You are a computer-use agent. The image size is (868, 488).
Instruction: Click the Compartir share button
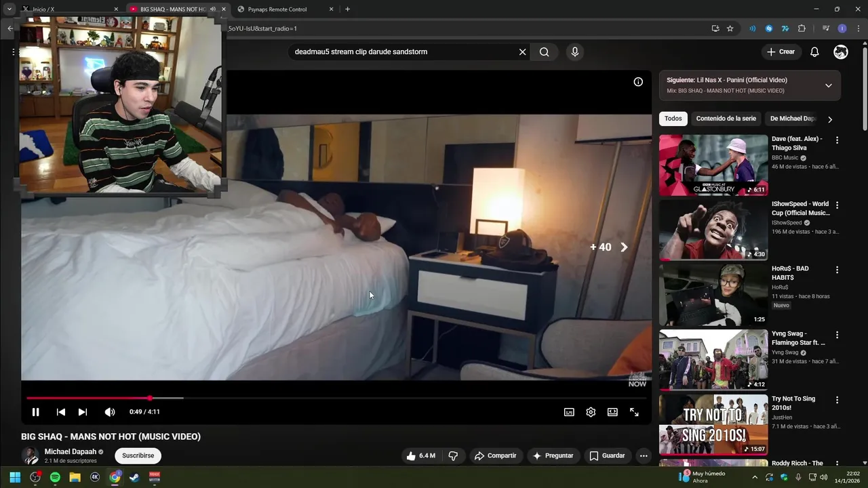pos(495,455)
